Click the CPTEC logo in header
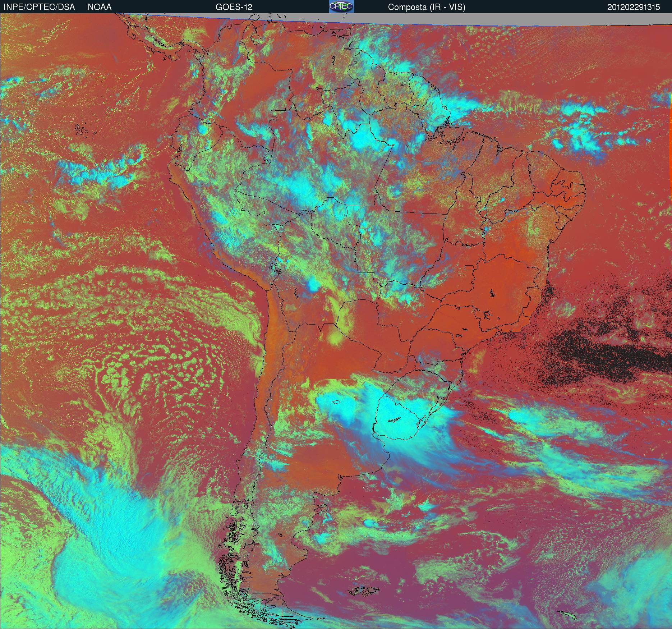Viewport: 672px width, 629px height. click(x=341, y=6)
